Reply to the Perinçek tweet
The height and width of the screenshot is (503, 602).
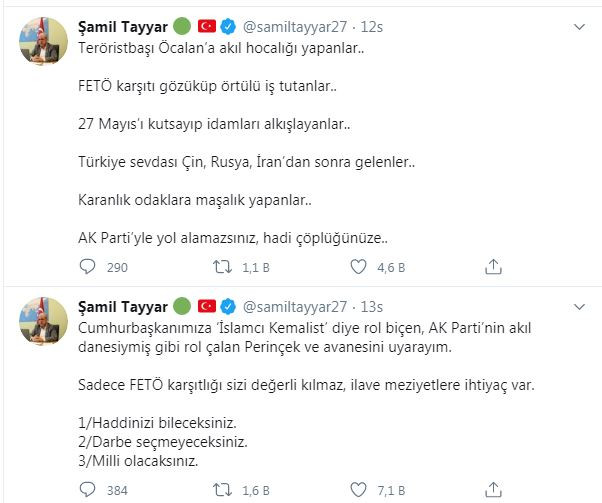tap(87, 490)
